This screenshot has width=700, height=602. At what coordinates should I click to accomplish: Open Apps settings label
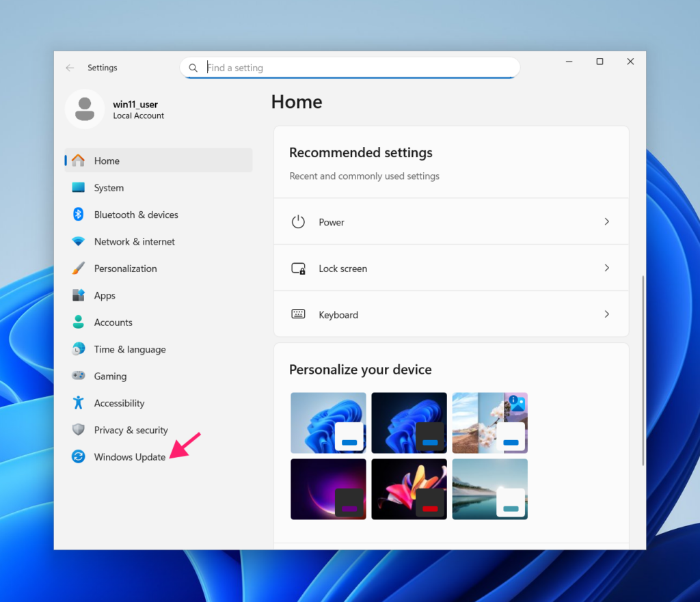click(105, 296)
